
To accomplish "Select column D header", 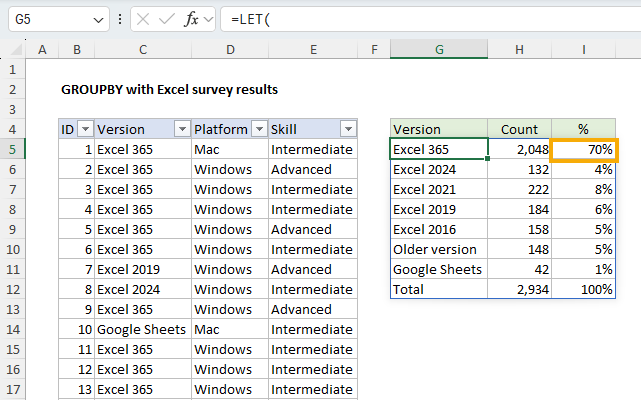I will [x=230, y=50].
